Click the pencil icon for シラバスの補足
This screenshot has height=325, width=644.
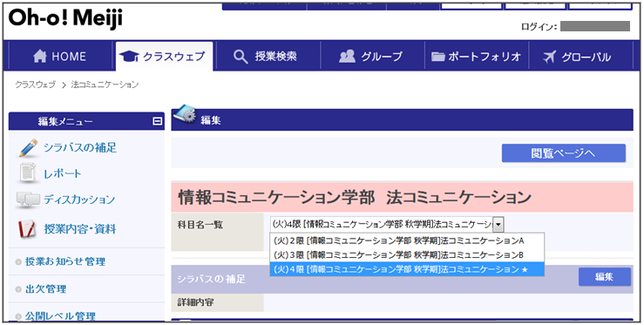click(x=29, y=148)
